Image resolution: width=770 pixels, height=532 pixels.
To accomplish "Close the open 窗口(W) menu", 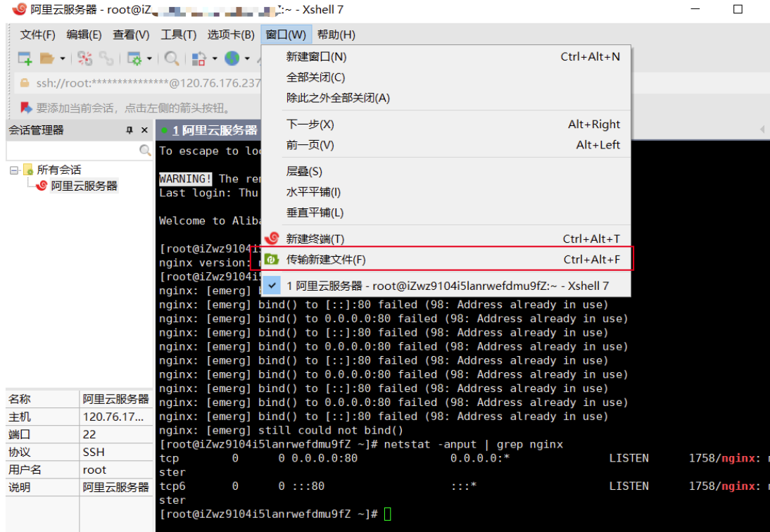I will pyautogui.click(x=286, y=35).
